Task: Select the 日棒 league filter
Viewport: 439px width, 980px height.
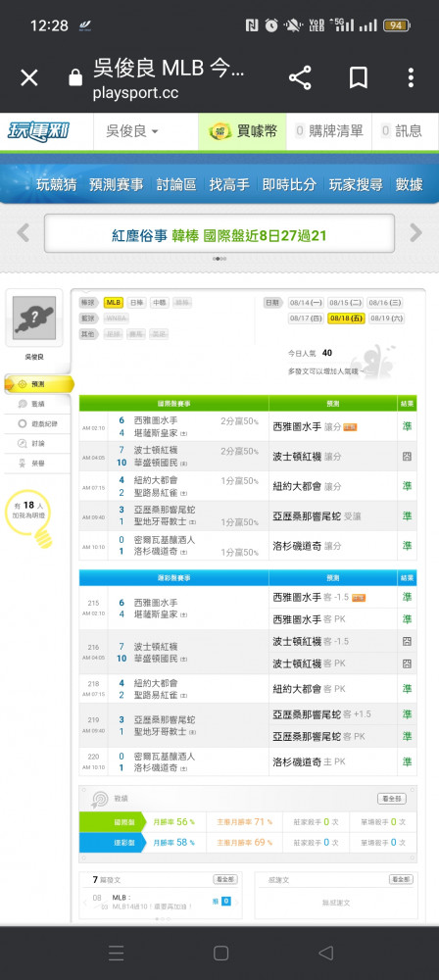Action: tap(135, 302)
